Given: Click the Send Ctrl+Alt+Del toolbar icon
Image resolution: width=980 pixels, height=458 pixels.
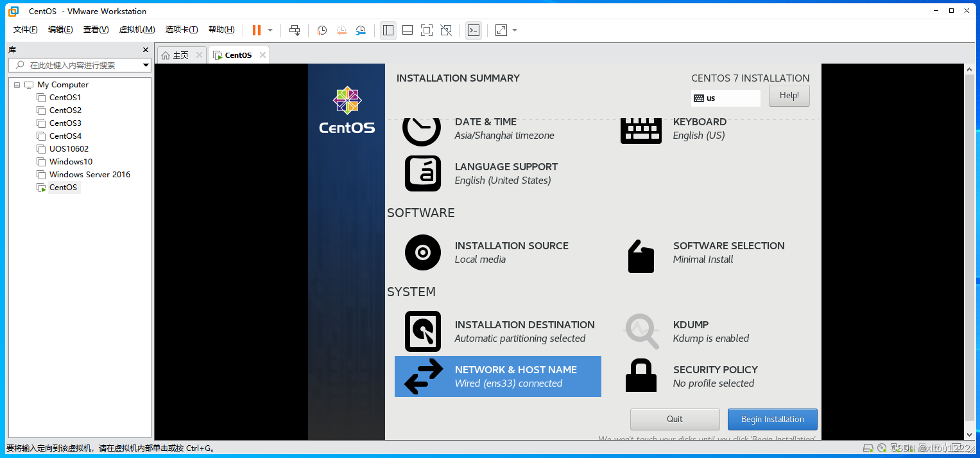Looking at the screenshot, I should [x=295, y=30].
